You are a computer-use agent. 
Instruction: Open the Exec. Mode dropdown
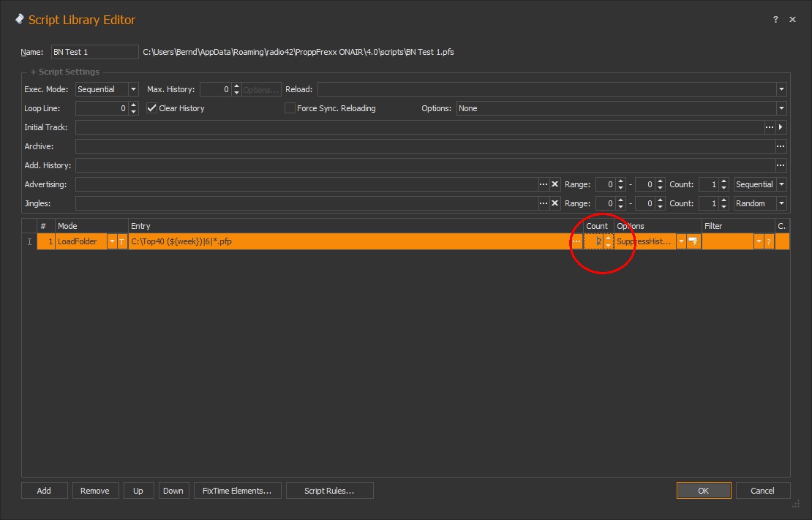point(133,88)
